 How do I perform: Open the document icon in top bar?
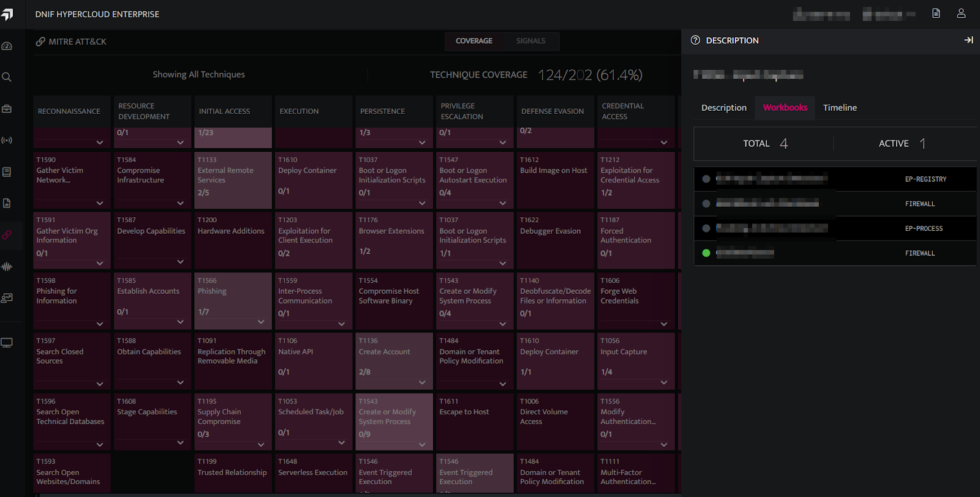point(936,13)
